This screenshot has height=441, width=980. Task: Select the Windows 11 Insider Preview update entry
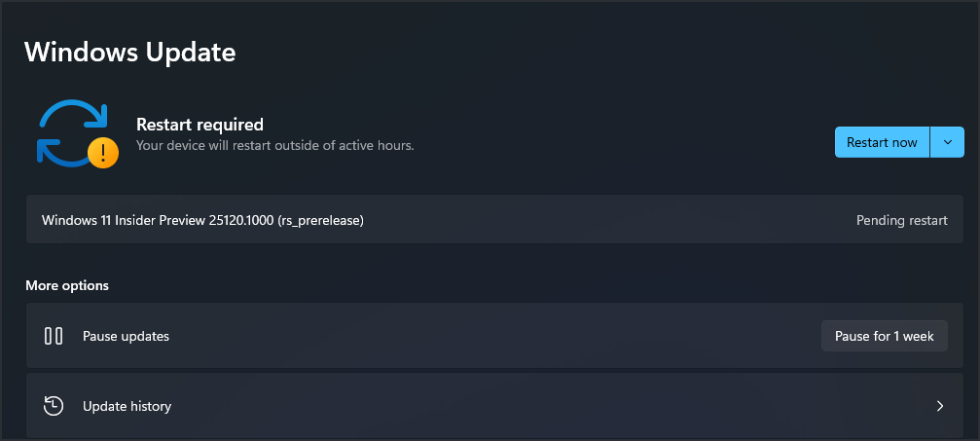pos(494,220)
